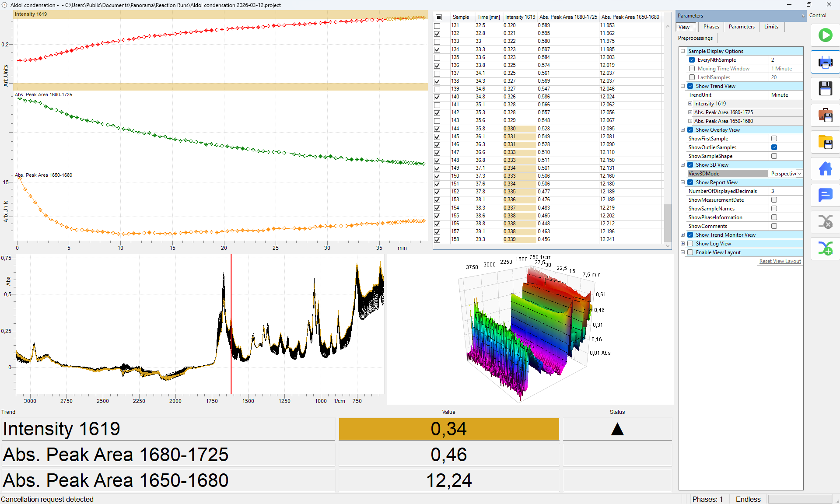Open the Limits tab
Viewport: 840px width, 504px height.
[771, 27]
